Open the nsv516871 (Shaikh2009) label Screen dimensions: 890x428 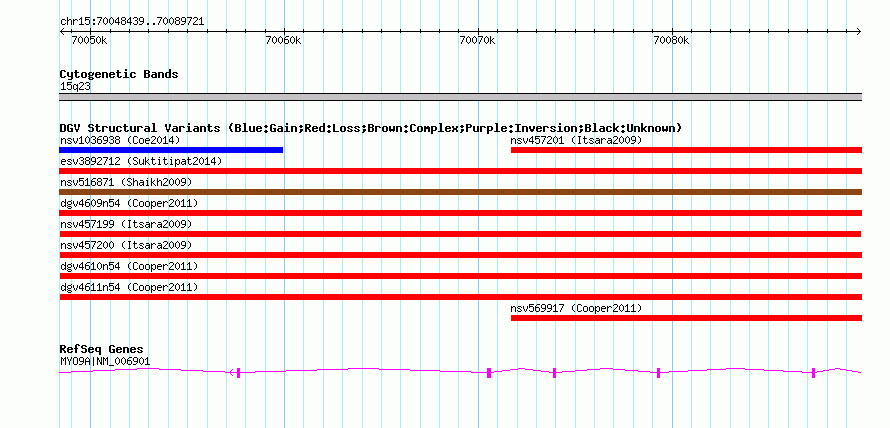126,182
